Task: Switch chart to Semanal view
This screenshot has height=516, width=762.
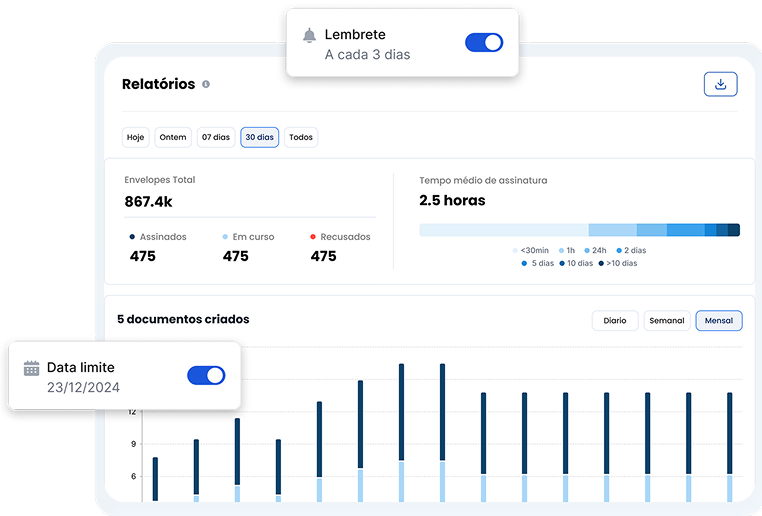Action: pyautogui.click(x=667, y=321)
